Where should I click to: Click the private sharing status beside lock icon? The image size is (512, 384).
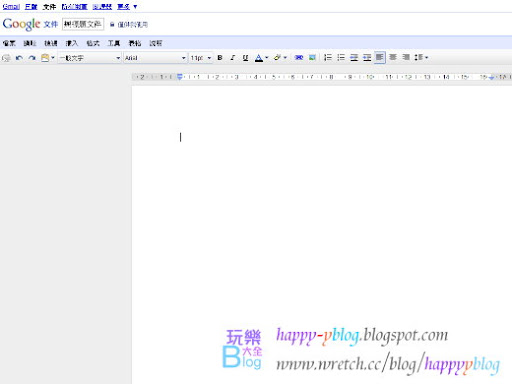(x=133, y=24)
